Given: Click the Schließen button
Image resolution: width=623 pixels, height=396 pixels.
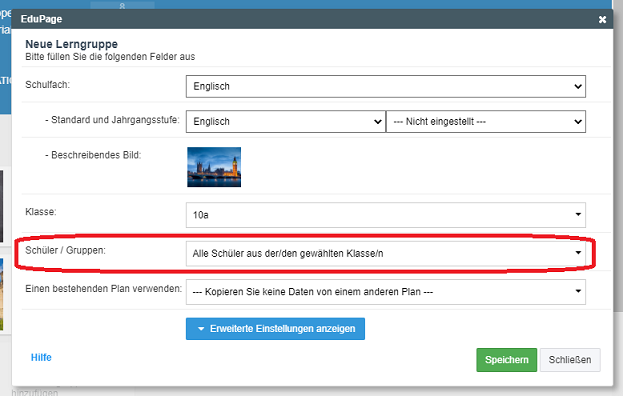Looking at the screenshot, I should point(570,360).
